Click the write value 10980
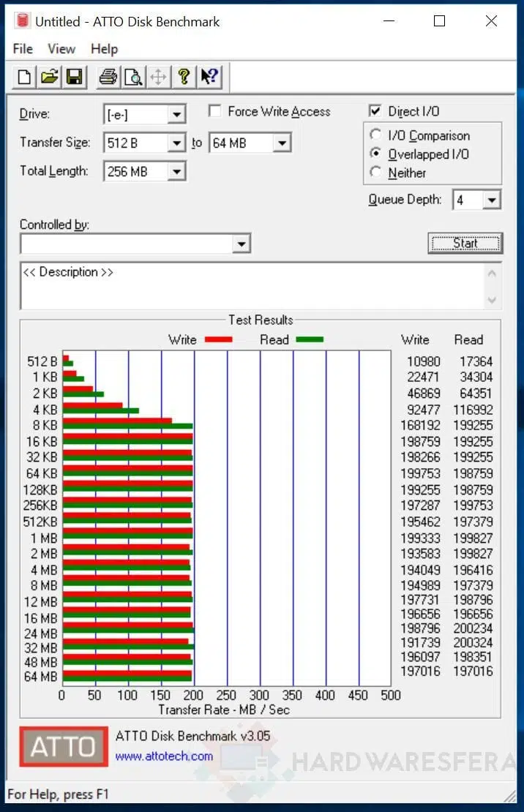 [x=424, y=361]
